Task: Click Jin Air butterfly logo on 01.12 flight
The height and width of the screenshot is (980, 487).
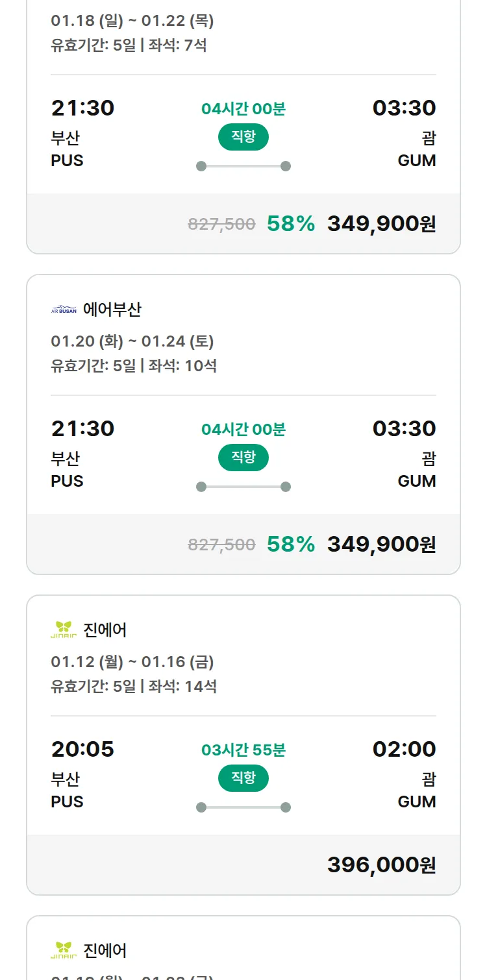Action: [x=64, y=630]
